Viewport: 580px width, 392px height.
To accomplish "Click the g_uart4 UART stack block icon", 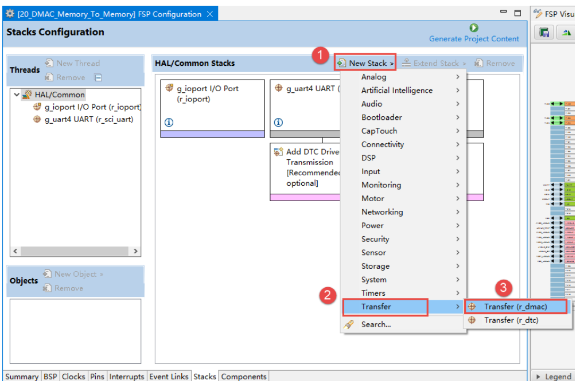I will pos(279,88).
